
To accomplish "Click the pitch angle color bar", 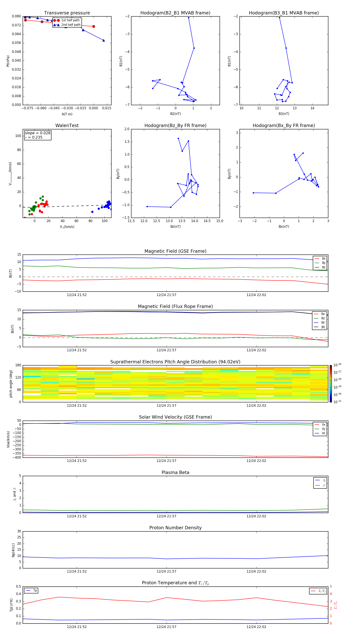I will pyautogui.click(x=331, y=384).
